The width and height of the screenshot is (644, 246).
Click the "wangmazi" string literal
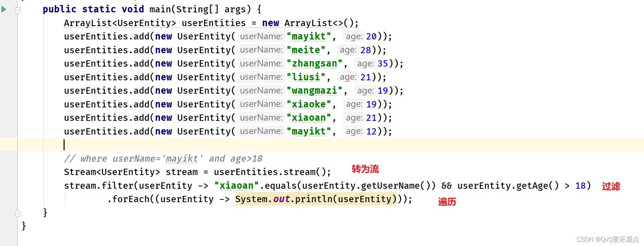coord(314,90)
